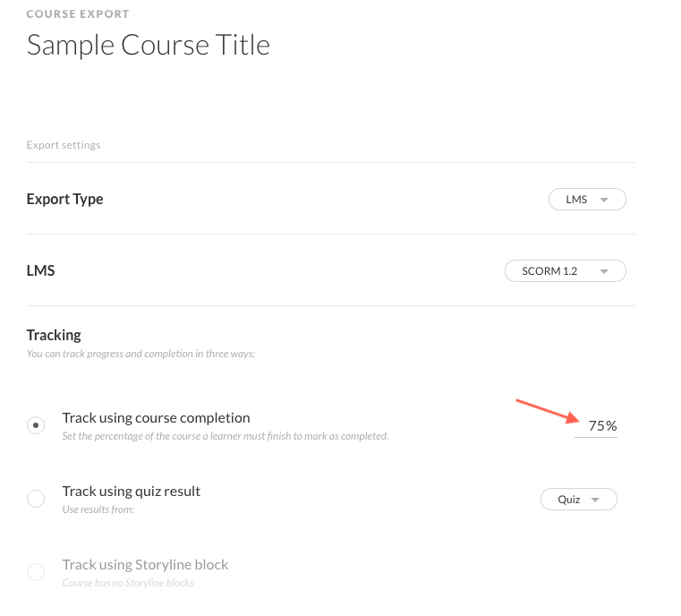681x616 pixels.
Task: Click the "Track using quiz result" label
Action: pos(131,491)
